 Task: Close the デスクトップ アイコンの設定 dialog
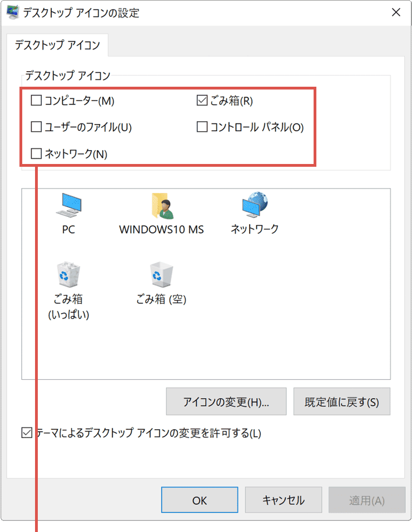tap(396, 13)
